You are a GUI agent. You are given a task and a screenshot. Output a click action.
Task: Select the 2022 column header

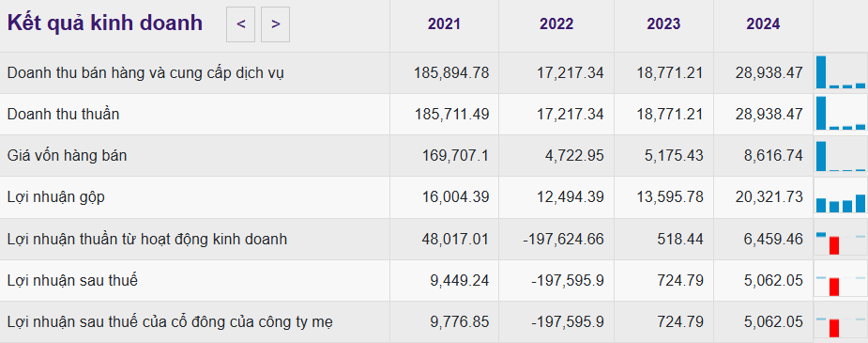(556, 24)
